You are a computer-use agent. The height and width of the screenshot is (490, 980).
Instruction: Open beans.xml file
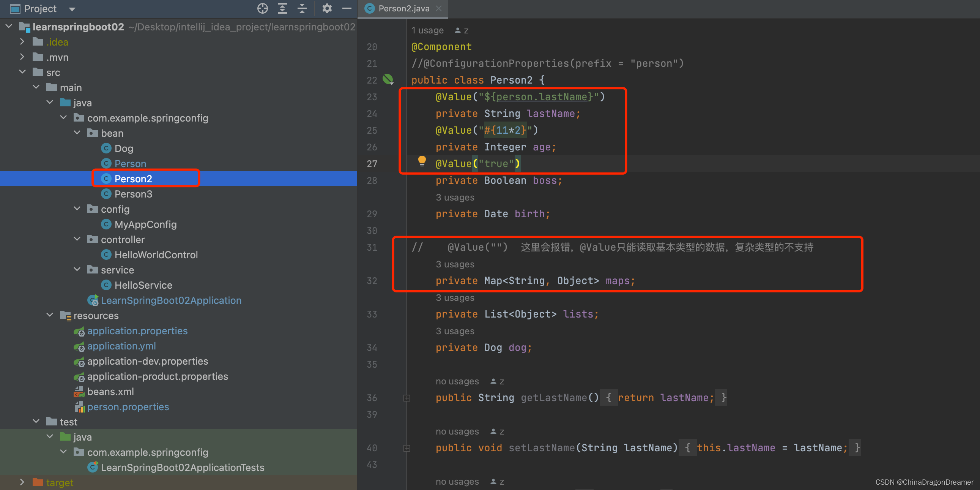point(110,392)
